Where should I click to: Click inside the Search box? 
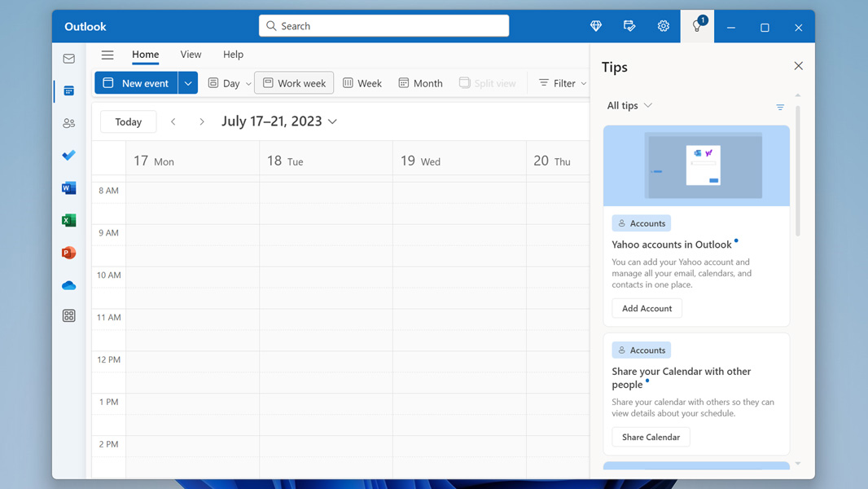click(x=383, y=25)
